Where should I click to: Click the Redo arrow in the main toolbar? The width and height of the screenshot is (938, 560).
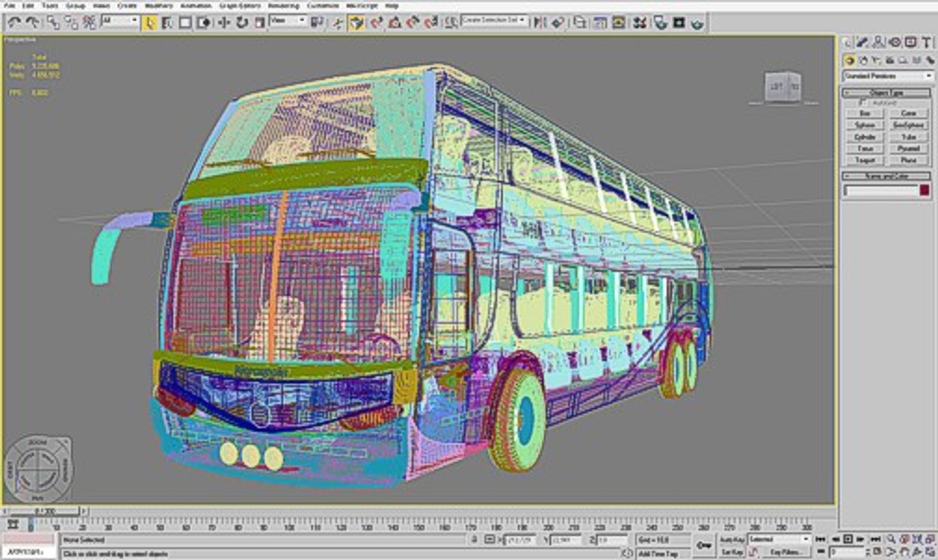click(x=32, y=22)
